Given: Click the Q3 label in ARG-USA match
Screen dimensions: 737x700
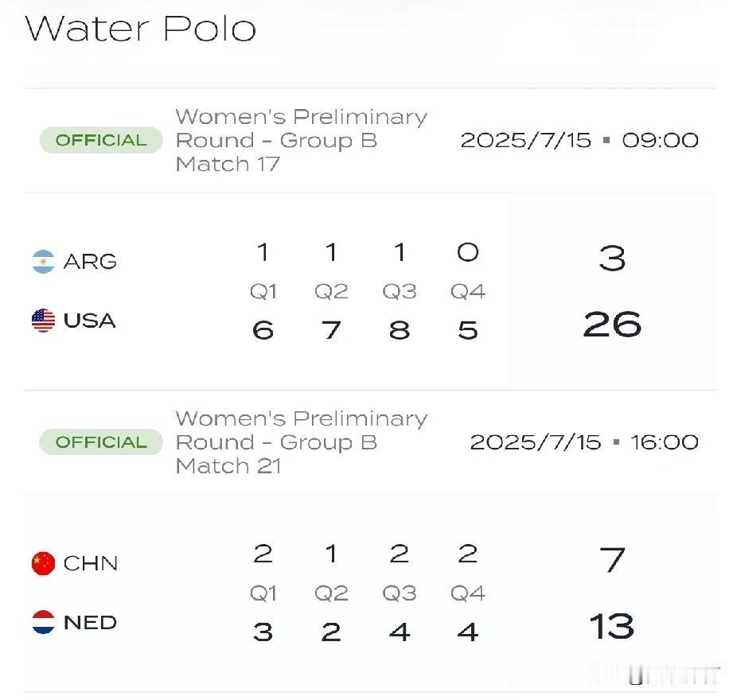Looking at the screenshot, I should (x=400, y=292).
